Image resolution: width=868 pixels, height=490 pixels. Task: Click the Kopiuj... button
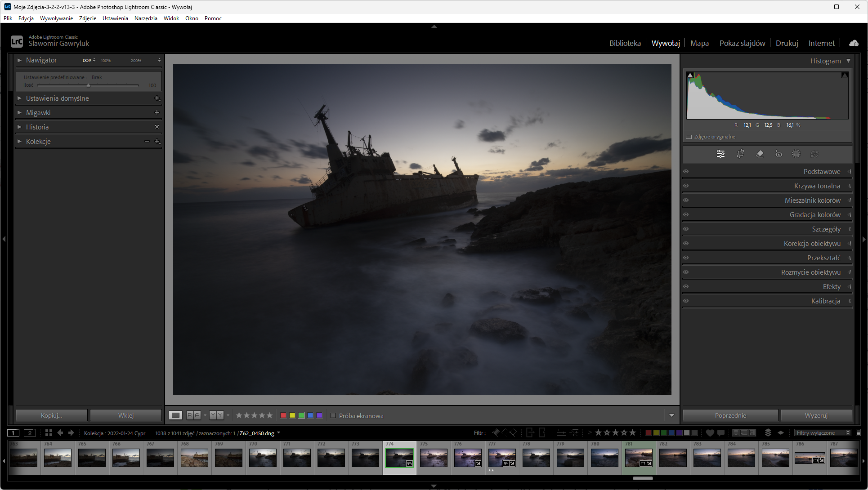(51, 415)
